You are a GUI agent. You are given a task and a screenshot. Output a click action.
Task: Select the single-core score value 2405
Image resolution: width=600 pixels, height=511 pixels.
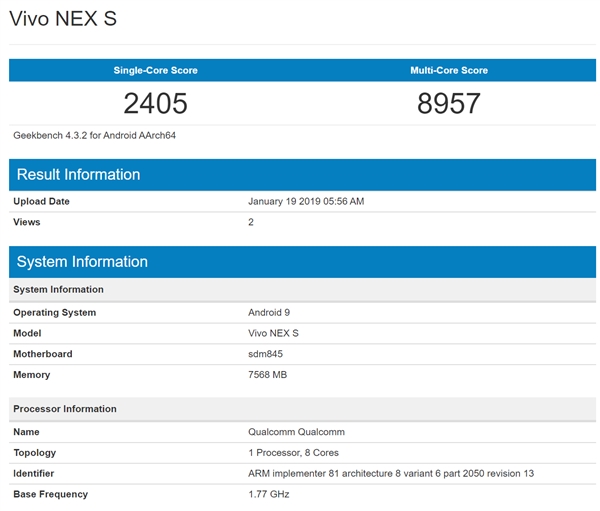pos(155,103)
